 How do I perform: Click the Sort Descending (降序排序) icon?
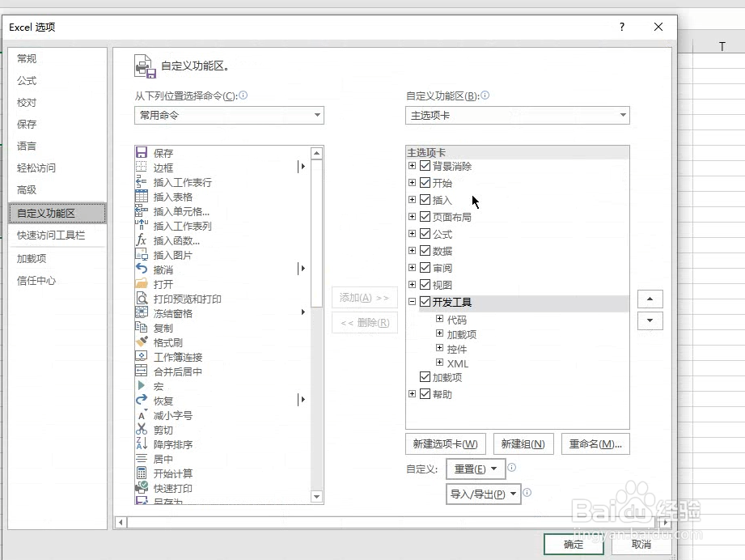142,444
